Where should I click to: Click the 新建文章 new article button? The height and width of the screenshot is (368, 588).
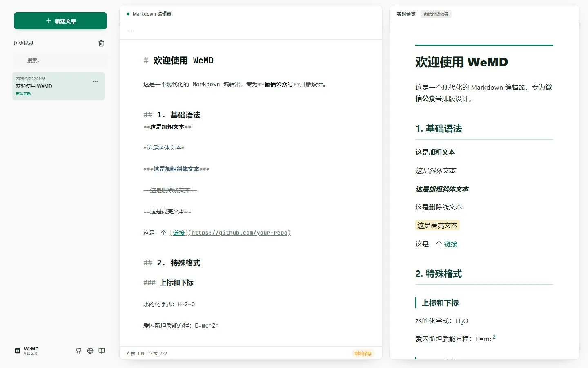point(60,21)
